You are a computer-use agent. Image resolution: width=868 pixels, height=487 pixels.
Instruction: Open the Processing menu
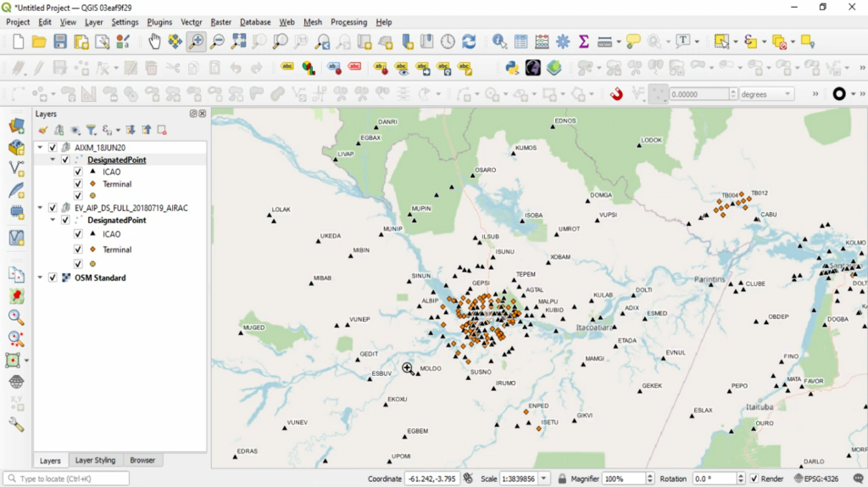348,22
